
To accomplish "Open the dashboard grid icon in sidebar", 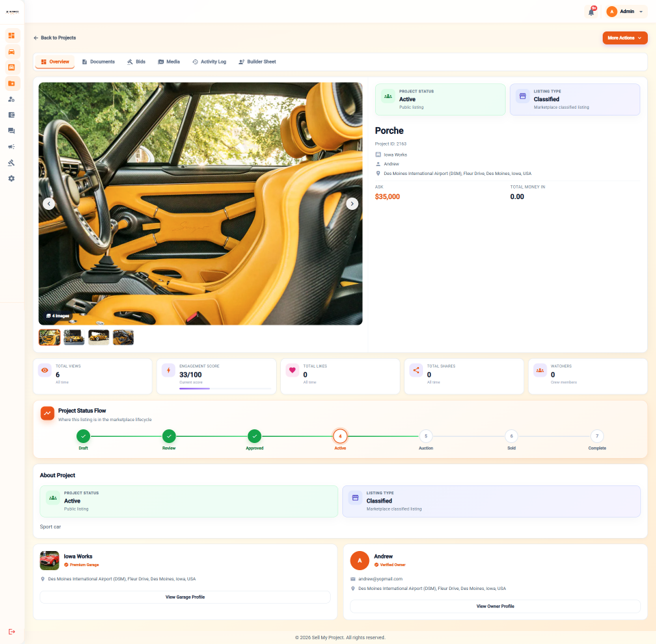I will click(x=12, y=36).
